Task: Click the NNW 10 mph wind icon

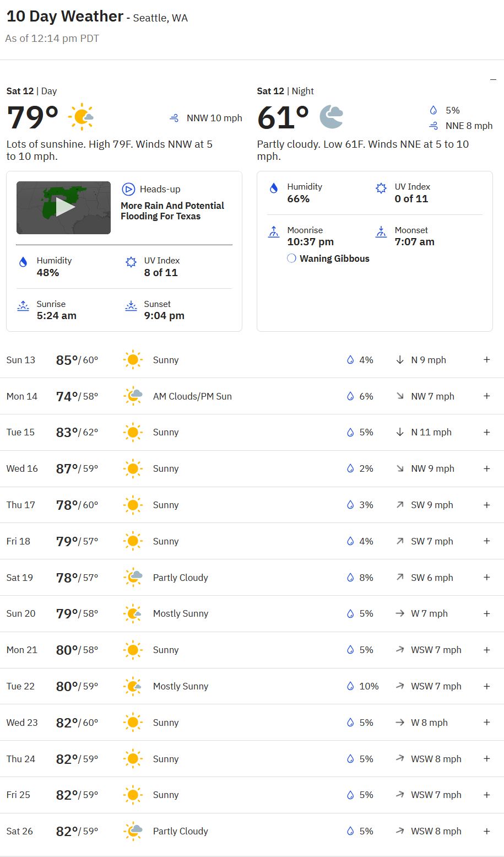Action: [x=175, y=118]
